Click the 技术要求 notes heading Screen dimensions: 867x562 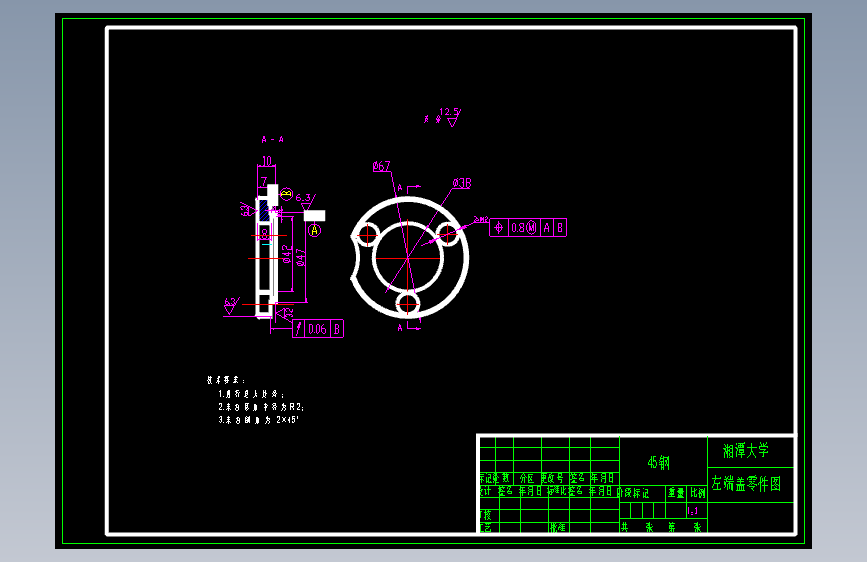click(226, 380)
